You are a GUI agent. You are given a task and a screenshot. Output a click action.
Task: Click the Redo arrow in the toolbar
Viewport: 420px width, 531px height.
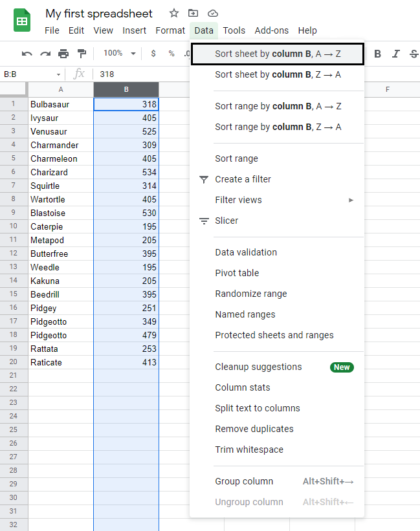(45, 54)
